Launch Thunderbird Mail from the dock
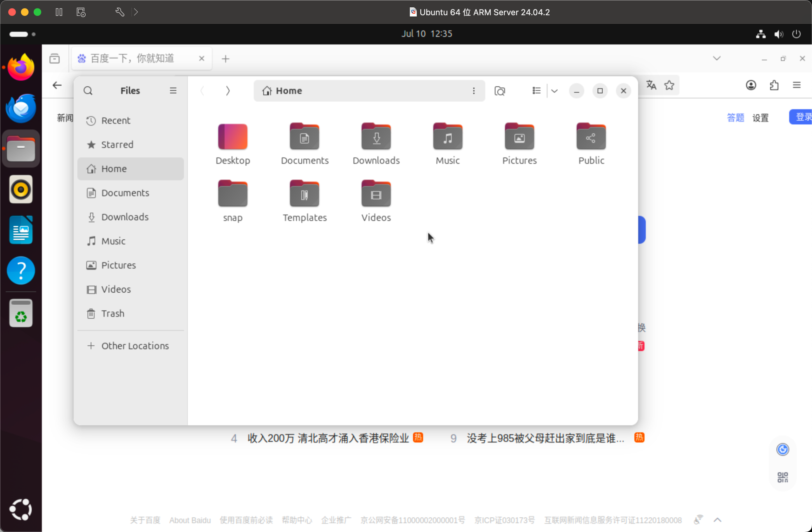The width and height of the screenshot is (812, 532). pos(21,108)
